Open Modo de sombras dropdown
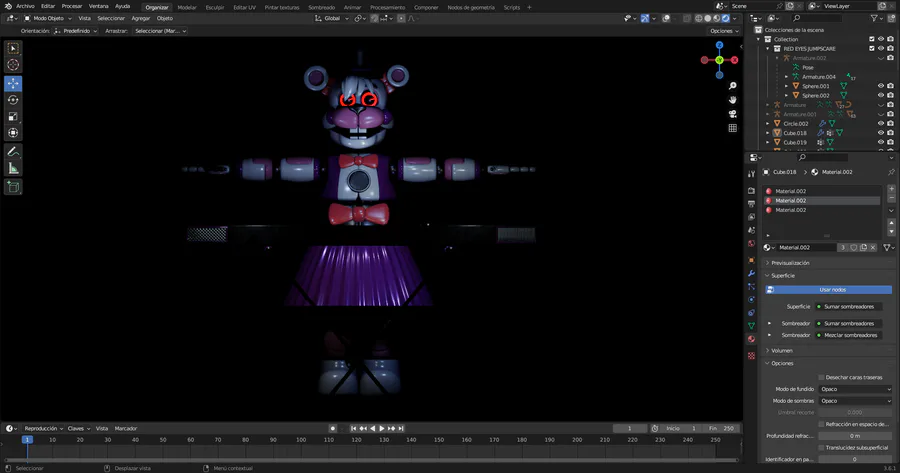Screen dimensions: 900x473 (x=855, y=401)
